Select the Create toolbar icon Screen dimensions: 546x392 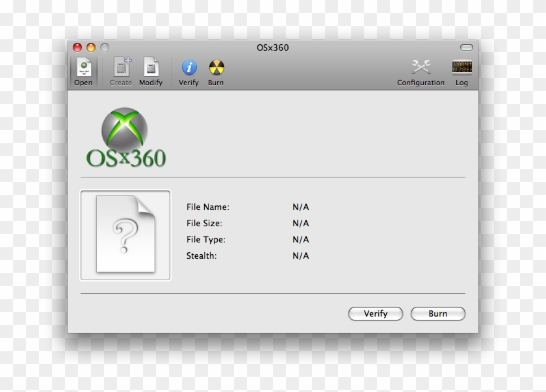click(x=121, y=68)
